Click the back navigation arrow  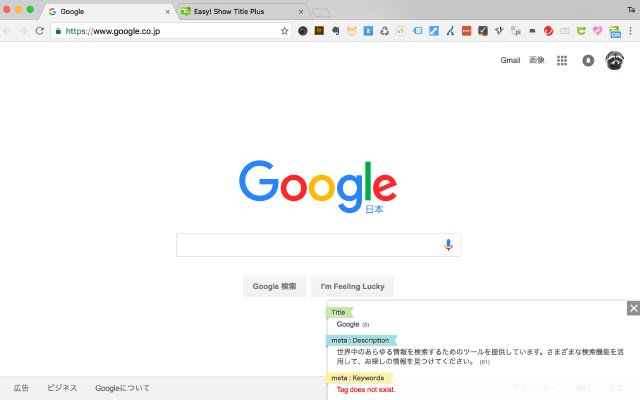tap(7, 31)
